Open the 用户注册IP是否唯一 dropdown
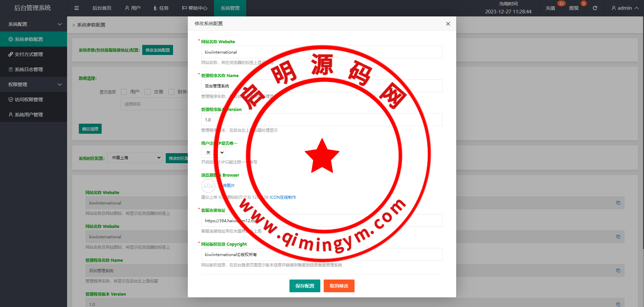Screen dimensions: 644x307 point(213,153)
